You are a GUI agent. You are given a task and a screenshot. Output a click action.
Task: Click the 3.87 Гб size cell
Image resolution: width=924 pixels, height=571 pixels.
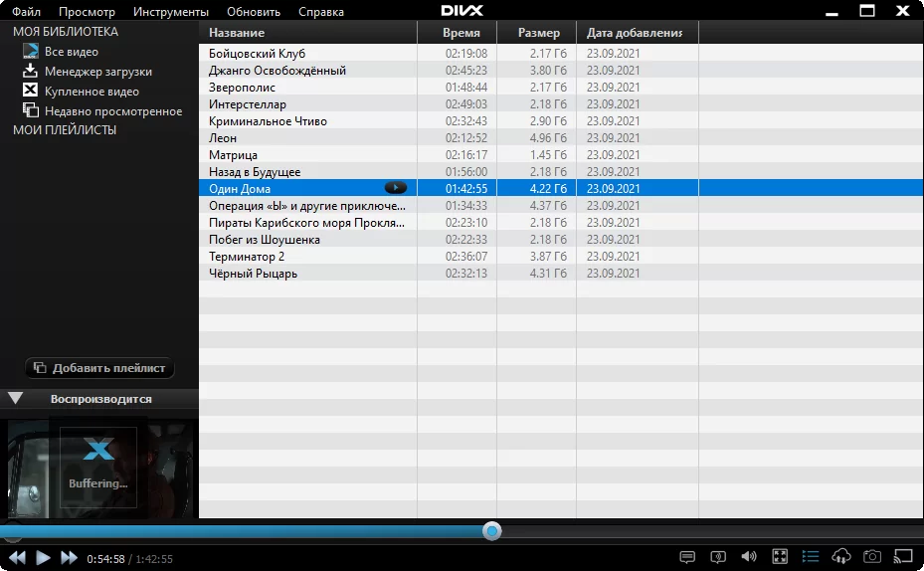(x=548, y=257)
